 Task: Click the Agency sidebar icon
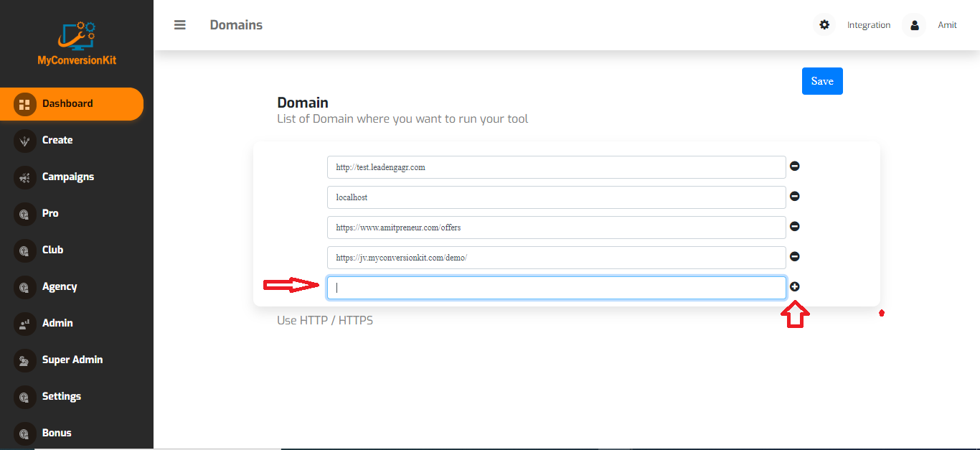point(25,287)
